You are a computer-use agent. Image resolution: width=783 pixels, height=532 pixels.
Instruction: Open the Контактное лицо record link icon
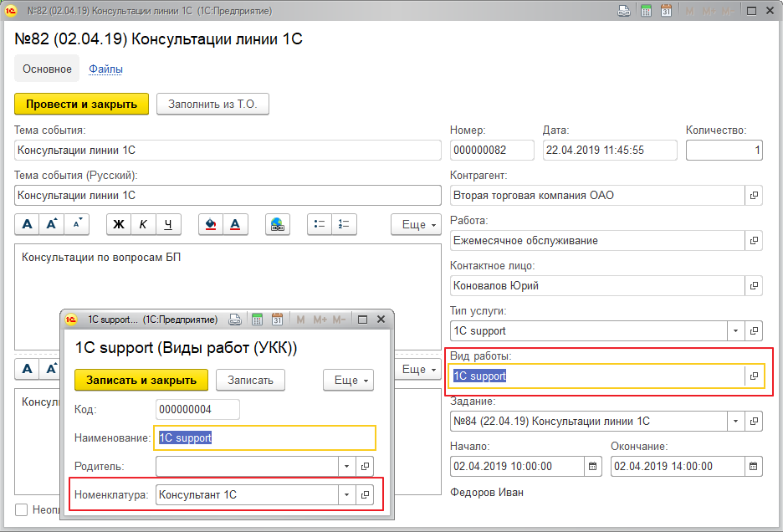tap(754, 286)
